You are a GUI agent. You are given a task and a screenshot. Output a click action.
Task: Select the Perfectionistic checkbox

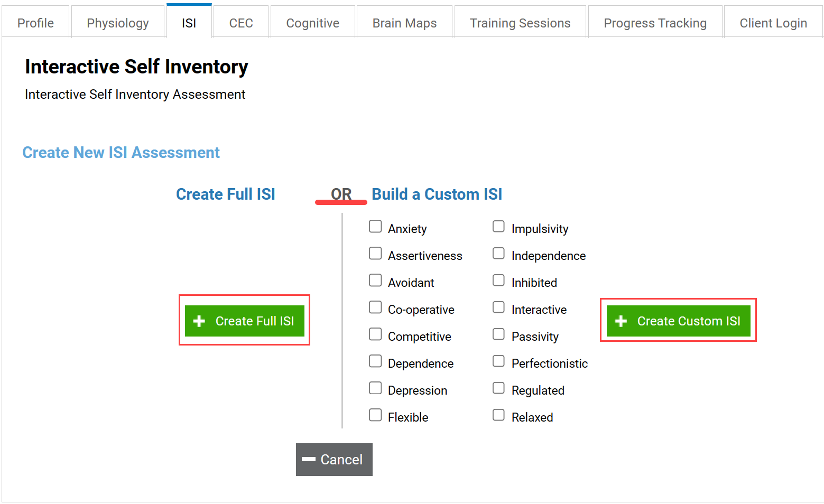point(498,361)
